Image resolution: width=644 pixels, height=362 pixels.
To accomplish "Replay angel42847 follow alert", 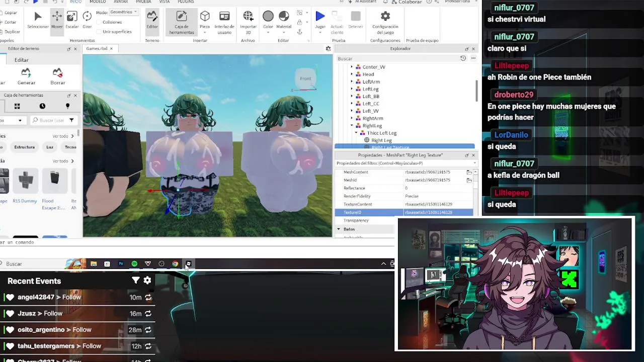I will pyautogui.click(x=148, y=298).
